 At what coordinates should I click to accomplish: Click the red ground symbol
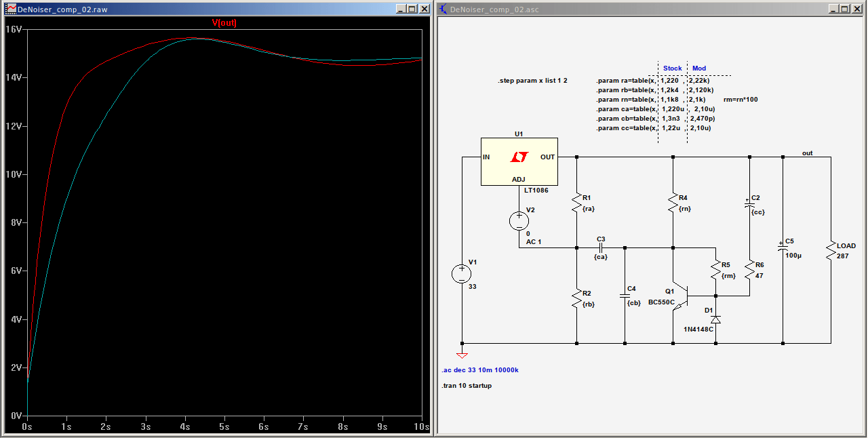(462, 355)
